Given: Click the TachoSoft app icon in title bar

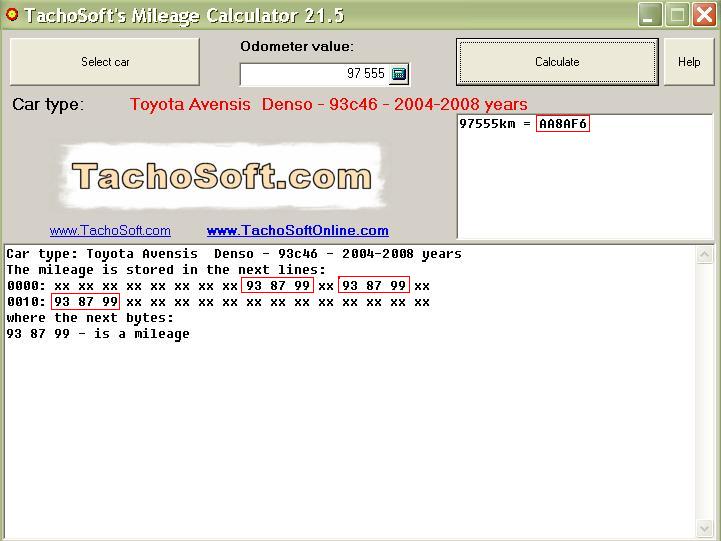Looking at the screenshot, I should 12,15.
